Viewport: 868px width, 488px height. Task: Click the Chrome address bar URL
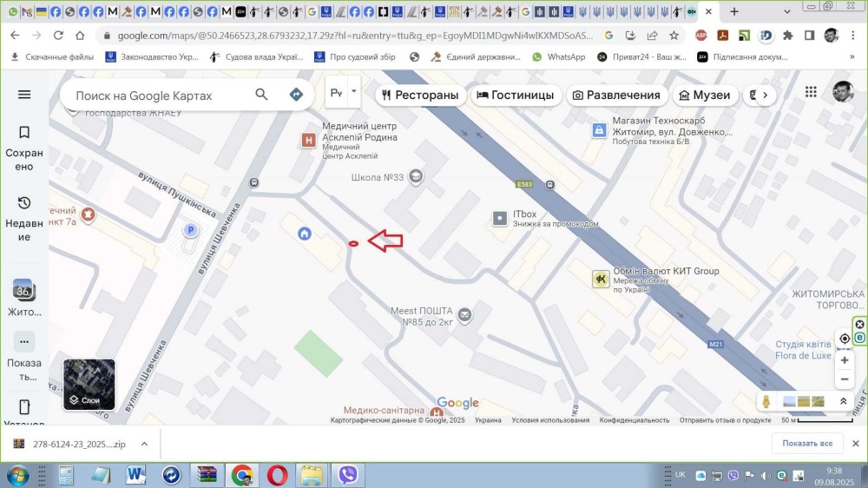click(354, 36)
